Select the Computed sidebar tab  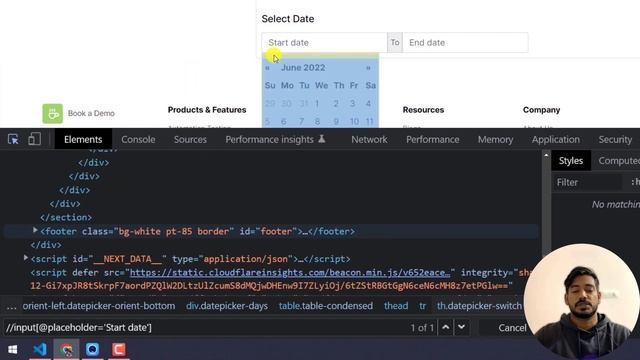tap(618, 161)
